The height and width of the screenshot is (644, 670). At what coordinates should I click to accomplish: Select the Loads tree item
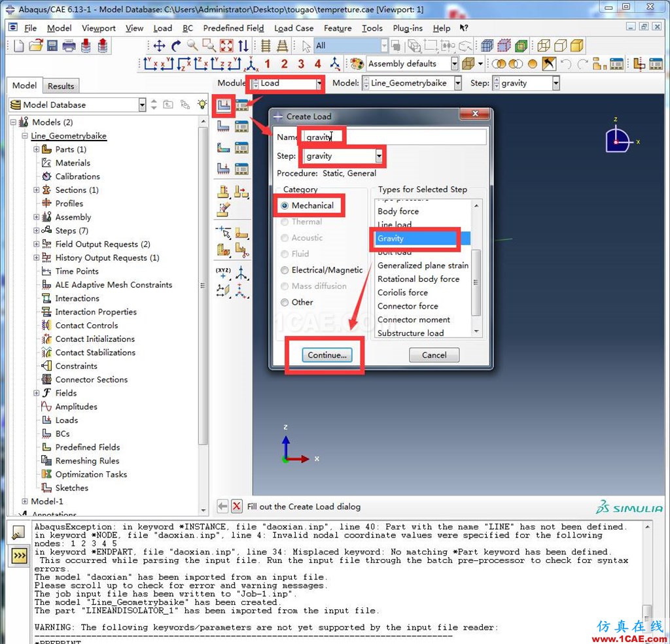click(x=67, y=420)
